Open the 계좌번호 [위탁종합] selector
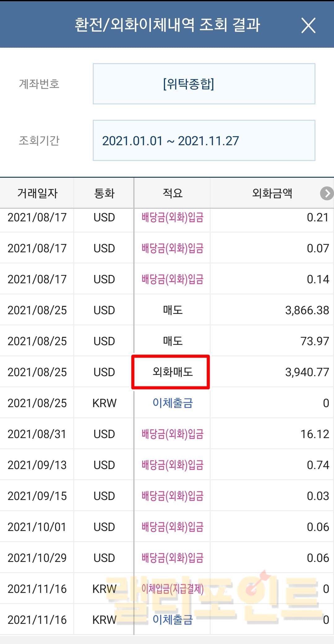 (204, 84)
